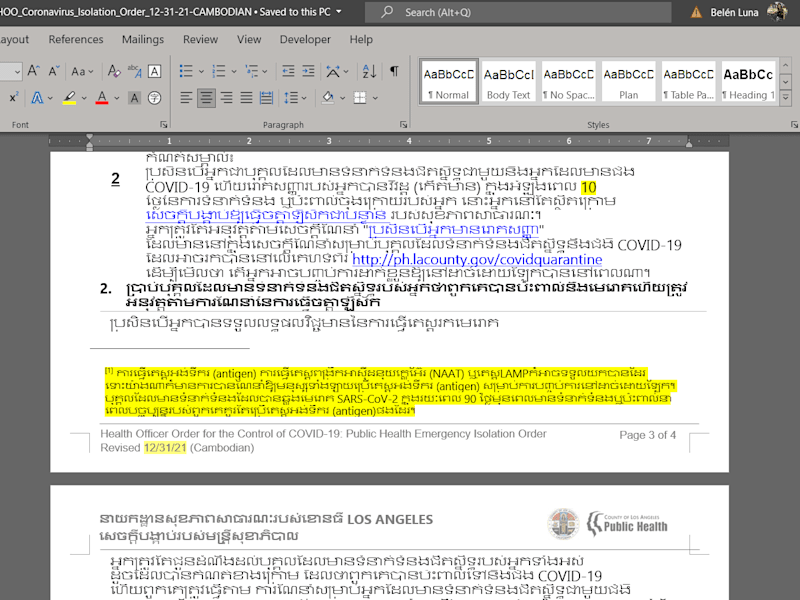The image size is (800, 600).
Task: Open Belén Luna profile picture
Action: pos(777,11)
